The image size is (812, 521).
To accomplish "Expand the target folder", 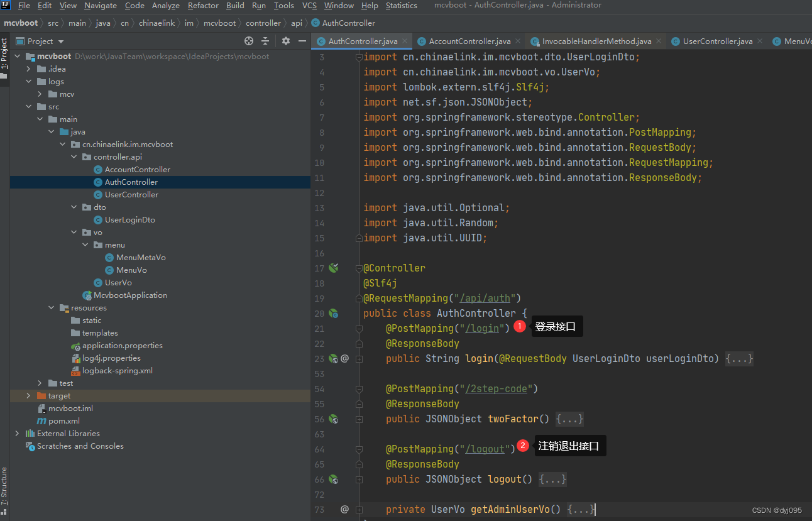I will click(x=28, y=396).
